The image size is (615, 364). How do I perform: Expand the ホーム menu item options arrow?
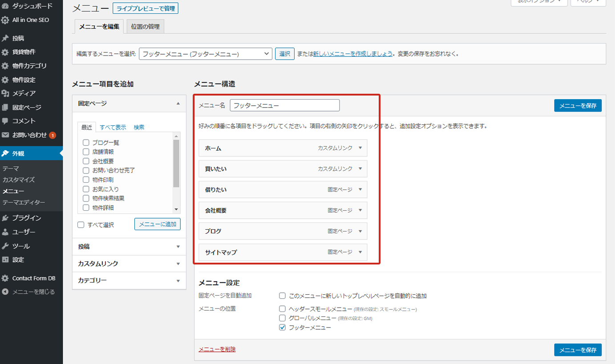click(x=360, y=148)
